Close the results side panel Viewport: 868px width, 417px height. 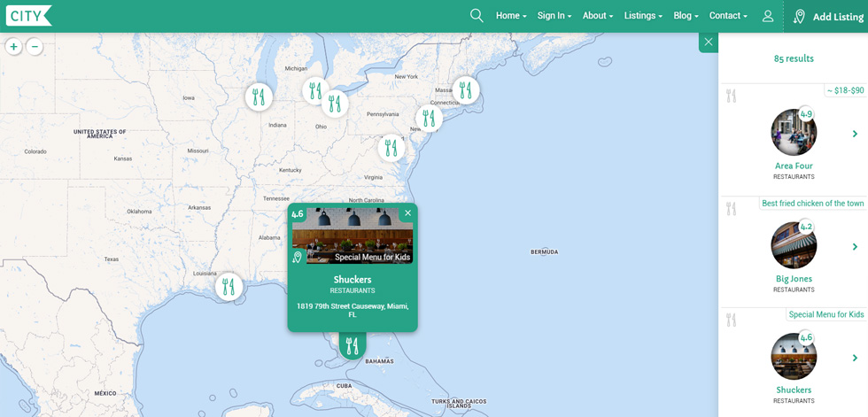coord(709,42)
